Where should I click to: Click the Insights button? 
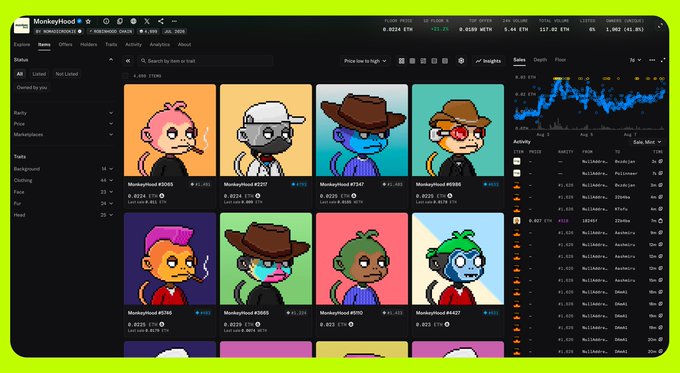click(488, 61)
